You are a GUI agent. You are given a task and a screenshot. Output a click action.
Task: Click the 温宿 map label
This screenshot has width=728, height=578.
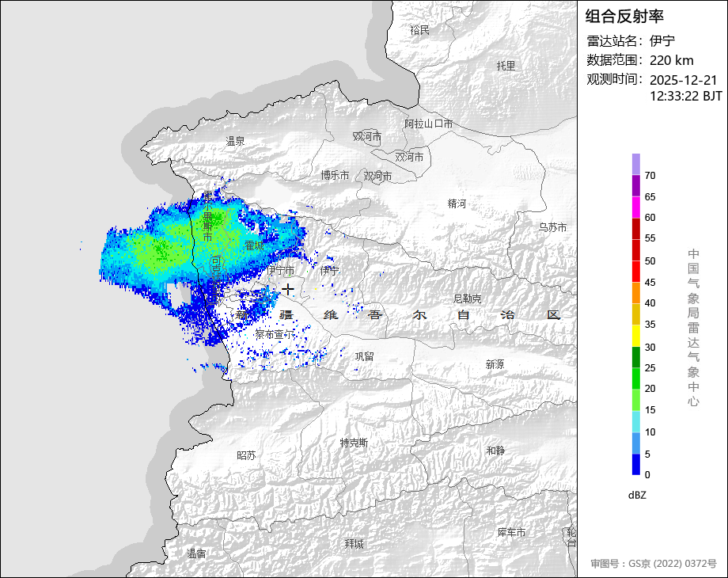tap(196, 553)
